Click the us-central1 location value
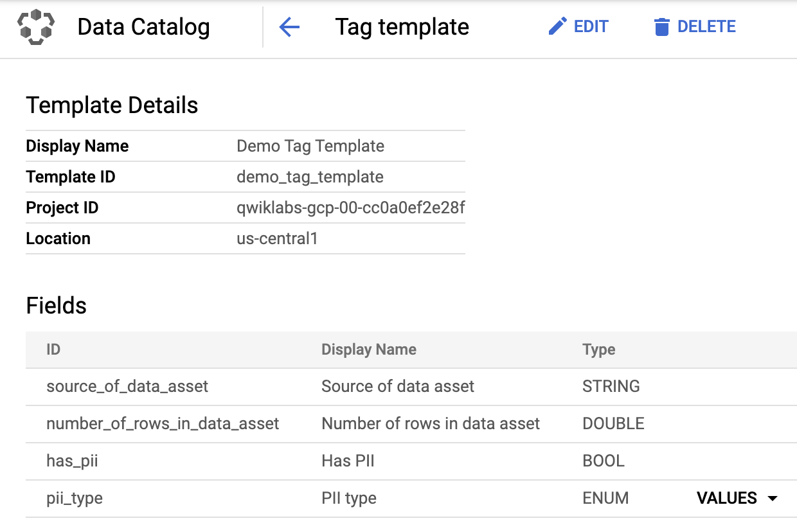This screenshot has width=797, height=532. [278, 238]
